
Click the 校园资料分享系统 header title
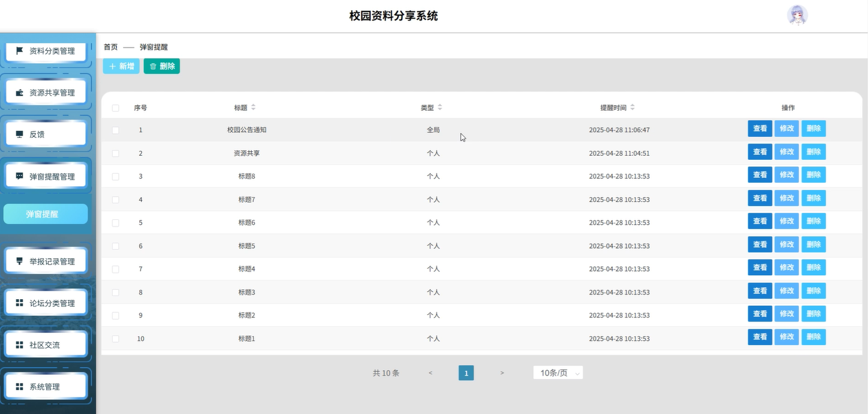click(x=394, y=16)
